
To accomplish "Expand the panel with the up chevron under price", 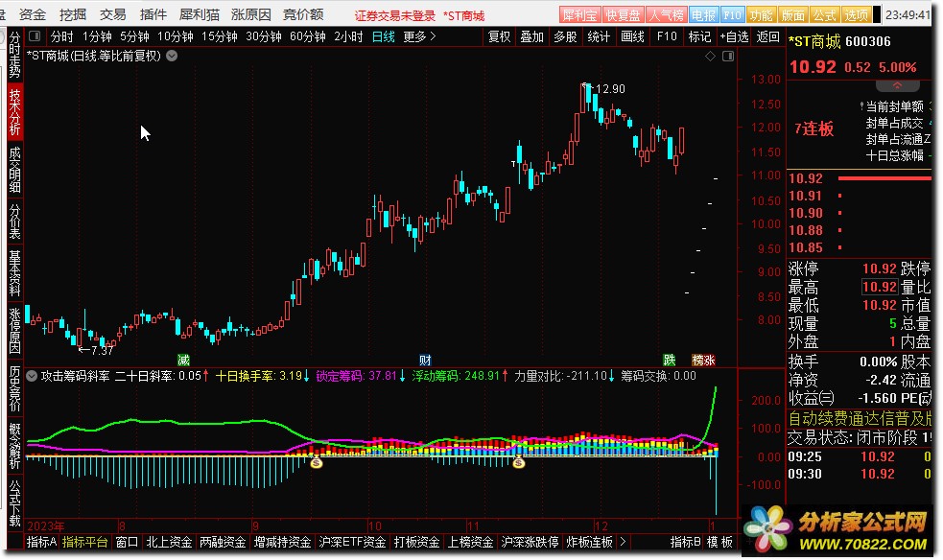I will pyautogui.click(x=897, y=84).
